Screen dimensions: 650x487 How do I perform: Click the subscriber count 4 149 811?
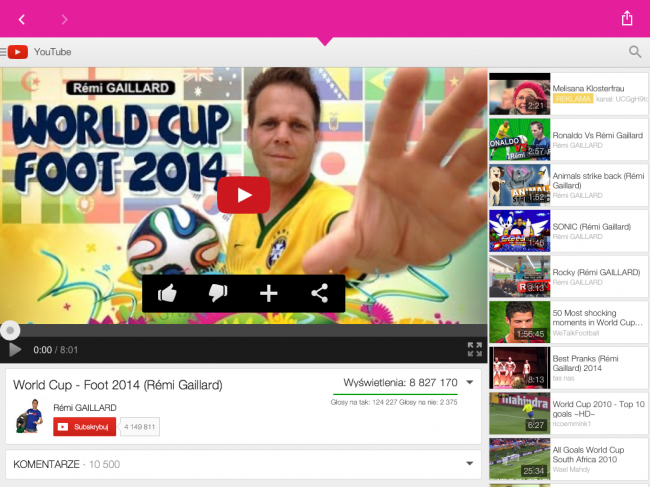139,426
